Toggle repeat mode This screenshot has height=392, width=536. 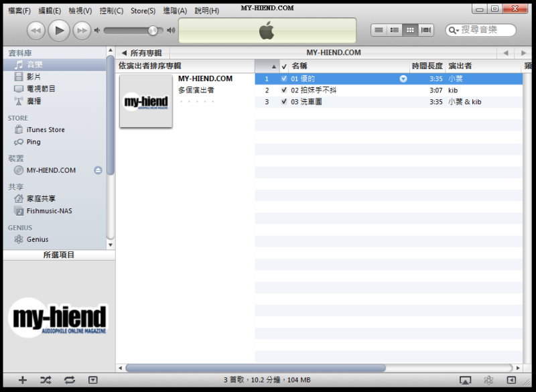[70, 380]
